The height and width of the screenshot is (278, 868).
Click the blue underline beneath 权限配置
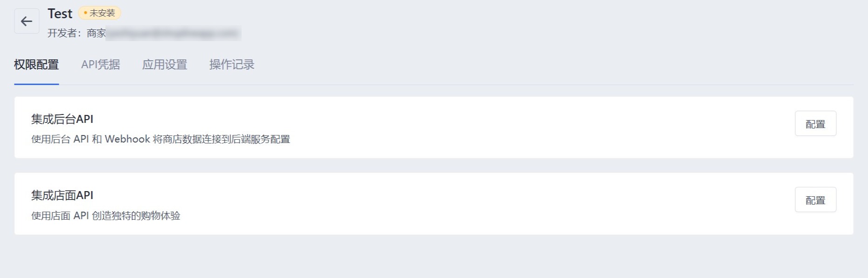(36, 84)
